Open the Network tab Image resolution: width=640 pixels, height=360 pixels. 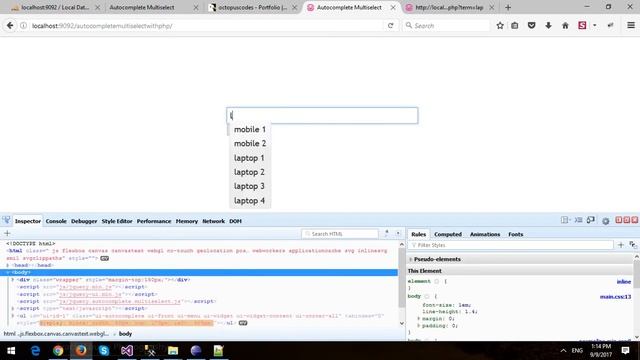[x=213, y=221]
